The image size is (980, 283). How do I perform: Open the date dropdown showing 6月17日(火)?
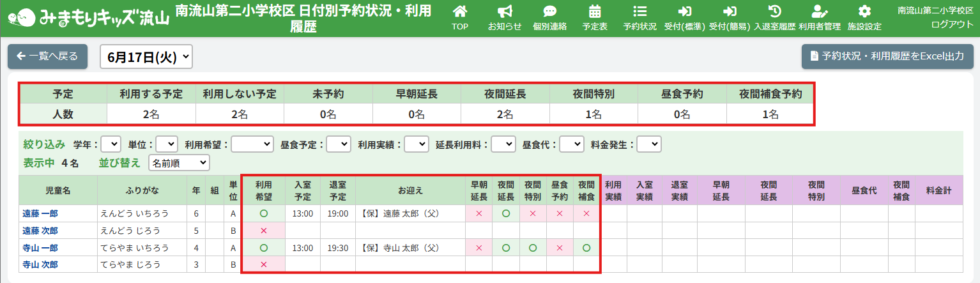(146, 56)
